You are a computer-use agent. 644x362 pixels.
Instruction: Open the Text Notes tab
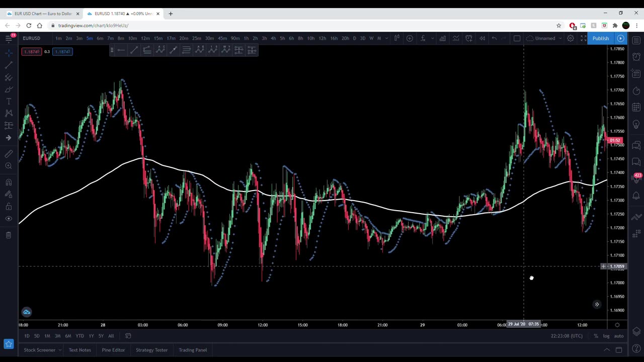(80, 350)
